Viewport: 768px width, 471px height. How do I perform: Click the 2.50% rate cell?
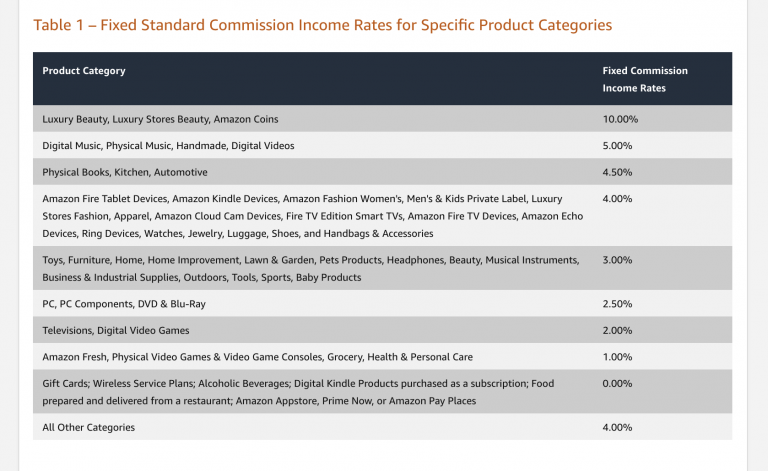[617, 303]
